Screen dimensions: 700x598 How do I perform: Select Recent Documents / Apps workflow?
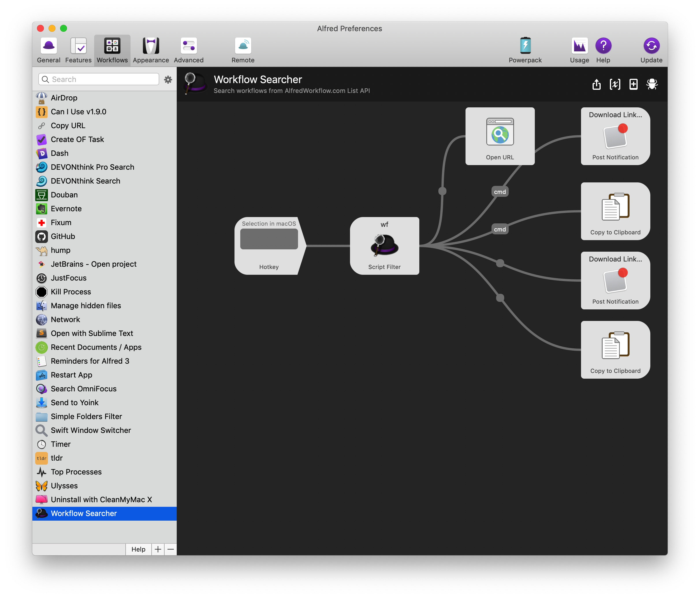(104, 347)
